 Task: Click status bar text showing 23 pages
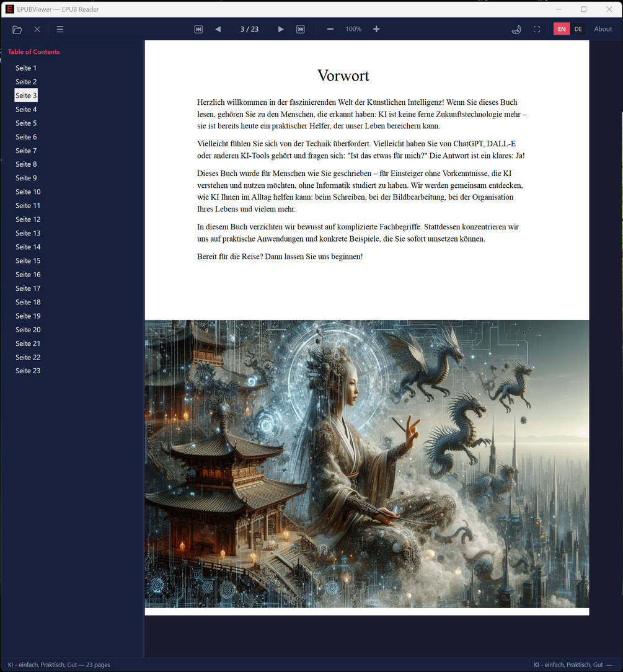pyautogui.click(x=59, y=665)
